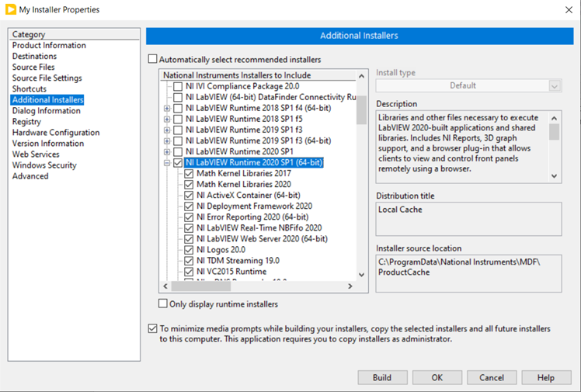Check LabVIEW Runtime 2018 SP1 f4 (64-bit)
581x392 pixels.
coord(178,108)
